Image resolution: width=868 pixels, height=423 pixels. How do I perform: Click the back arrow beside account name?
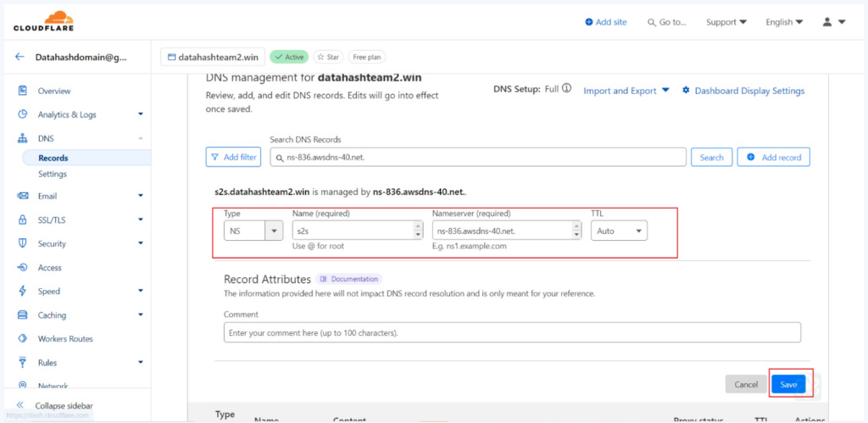(x=20, y=57)
